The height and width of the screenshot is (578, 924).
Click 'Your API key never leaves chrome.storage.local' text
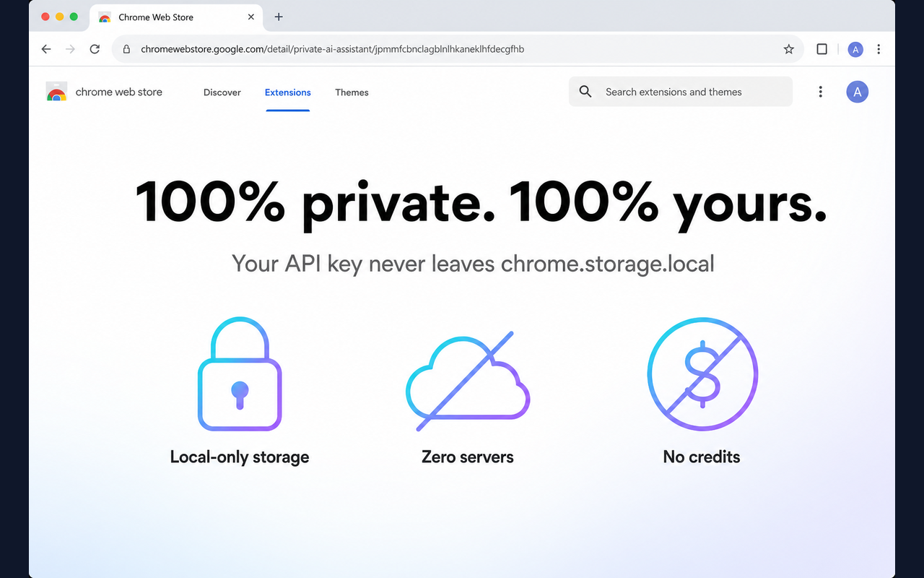point(473,264)
